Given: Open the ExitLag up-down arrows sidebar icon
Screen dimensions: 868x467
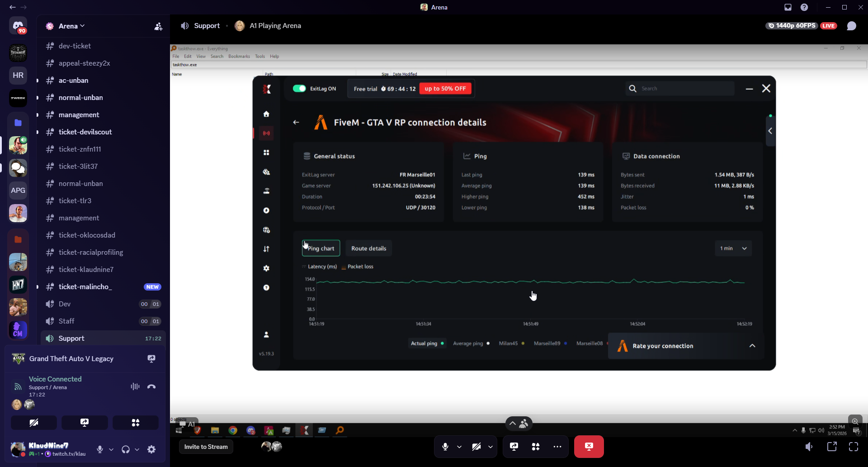Looking at the screenshot, I should click(x=266, y=249).
